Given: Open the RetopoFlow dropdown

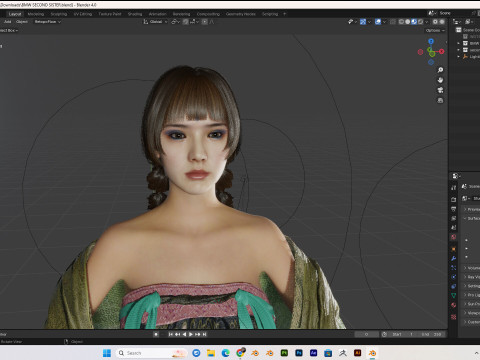Looking at the screenshot, I should point(48,22).
